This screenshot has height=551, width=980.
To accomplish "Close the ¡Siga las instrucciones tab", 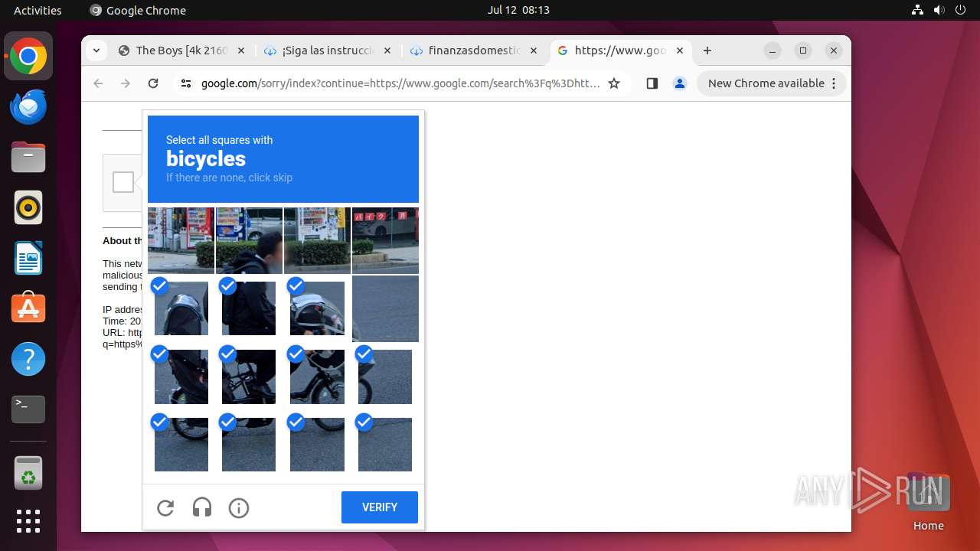I will pos(387,51).
